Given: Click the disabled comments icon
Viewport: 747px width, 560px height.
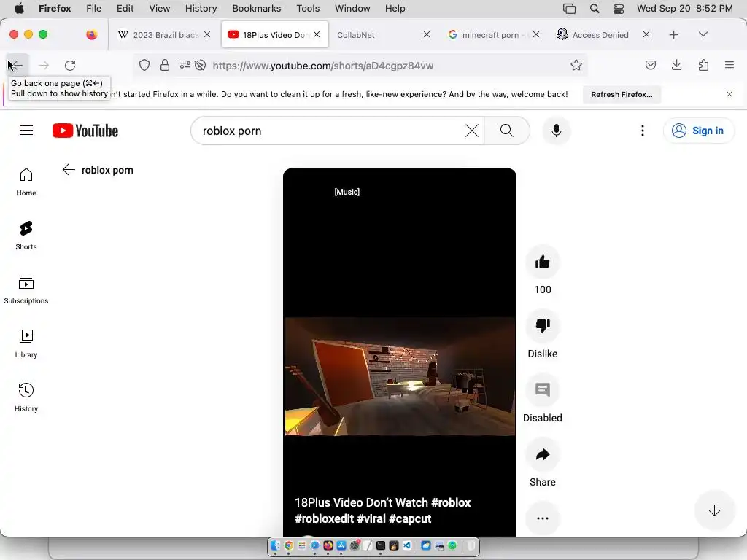Looking at the screenshot, I should tap(543, 390).
